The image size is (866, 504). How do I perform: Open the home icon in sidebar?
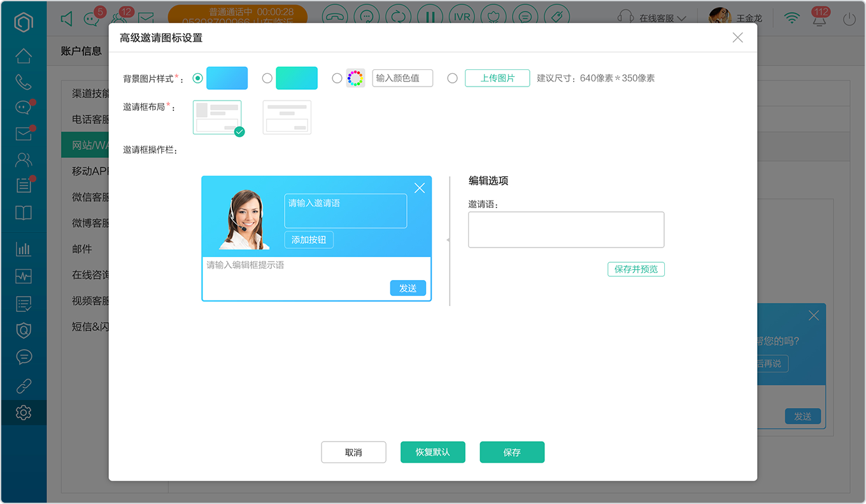pyautogui.click(x=24, y=56)
